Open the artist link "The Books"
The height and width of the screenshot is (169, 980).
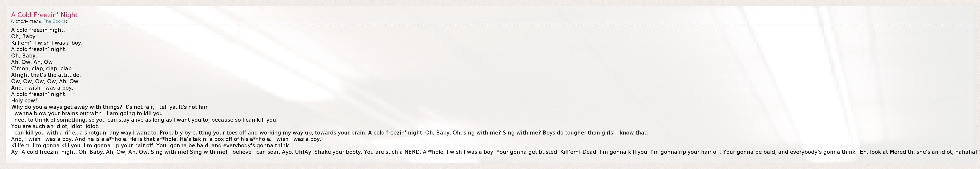tap(54, 21)
